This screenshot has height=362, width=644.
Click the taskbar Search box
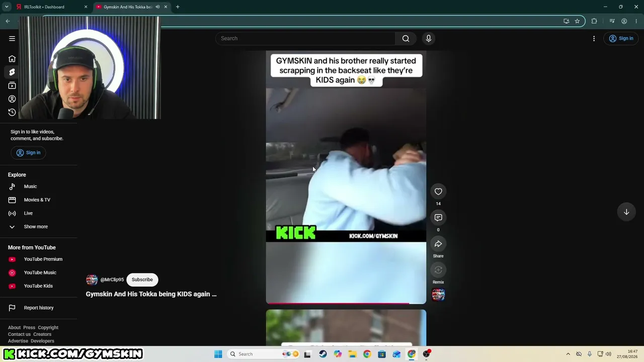(263, 354)
